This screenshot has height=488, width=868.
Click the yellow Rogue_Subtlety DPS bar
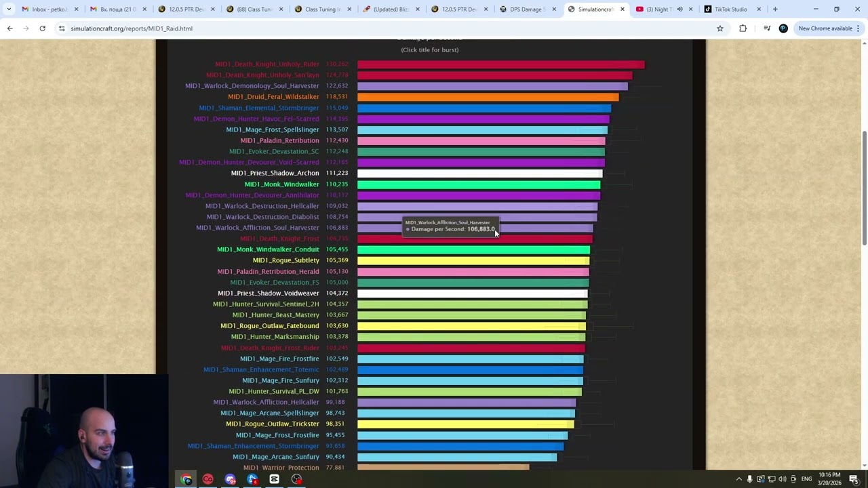(x=473, y=260)
